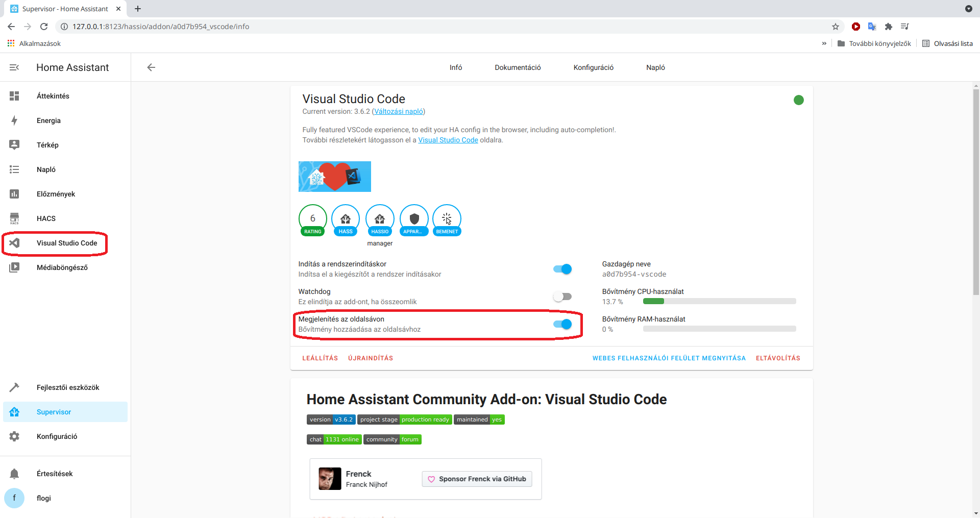Click the community forum badge
This screenshot has height=518, width=980.
393,439
